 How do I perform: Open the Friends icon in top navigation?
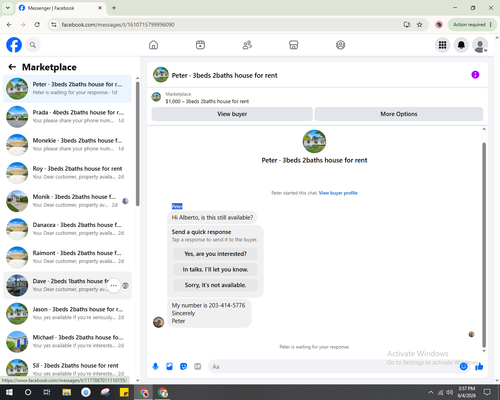coord(247,45)
